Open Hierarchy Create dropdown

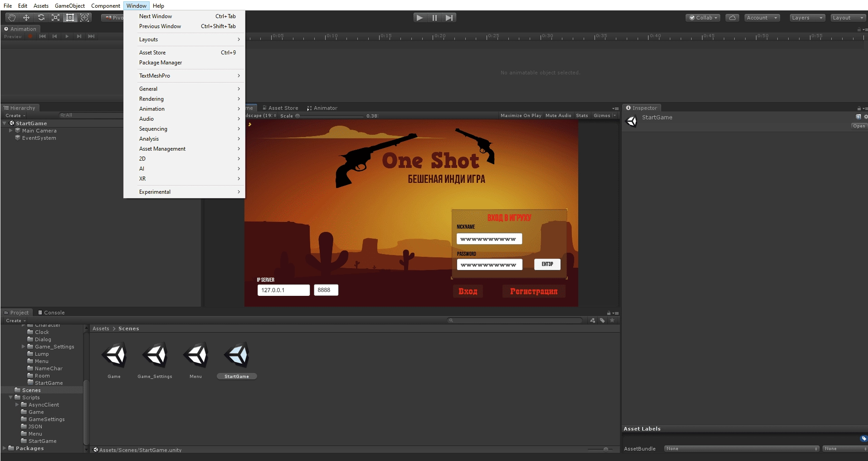[15, 116]
